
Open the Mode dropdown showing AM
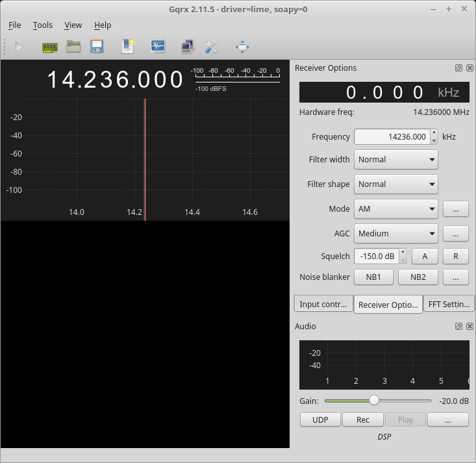(x=395, y=209)
